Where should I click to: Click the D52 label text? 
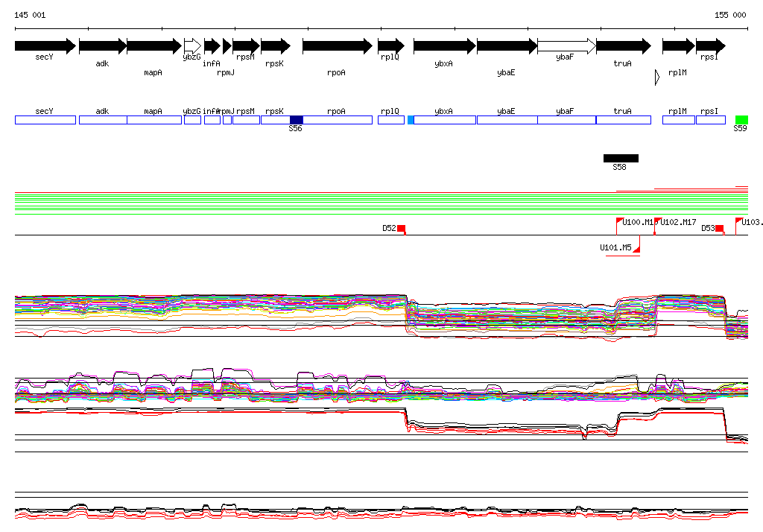click(x=389, y=228)
